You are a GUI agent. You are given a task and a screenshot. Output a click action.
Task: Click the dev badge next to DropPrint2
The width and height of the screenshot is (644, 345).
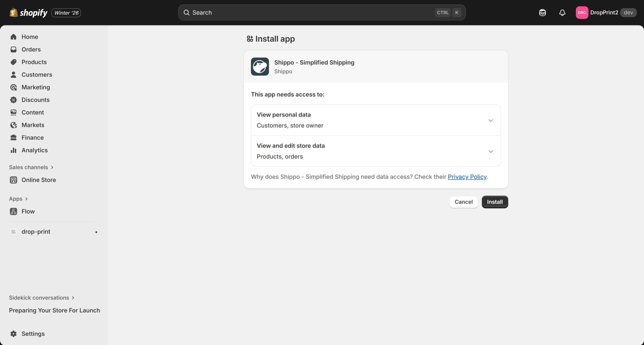click(628, 13)
